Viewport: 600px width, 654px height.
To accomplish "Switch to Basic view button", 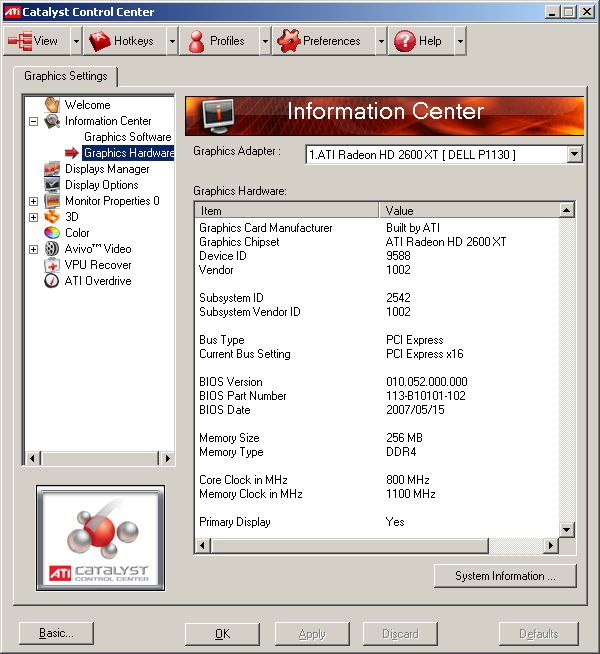I will [x=56, y=633].
